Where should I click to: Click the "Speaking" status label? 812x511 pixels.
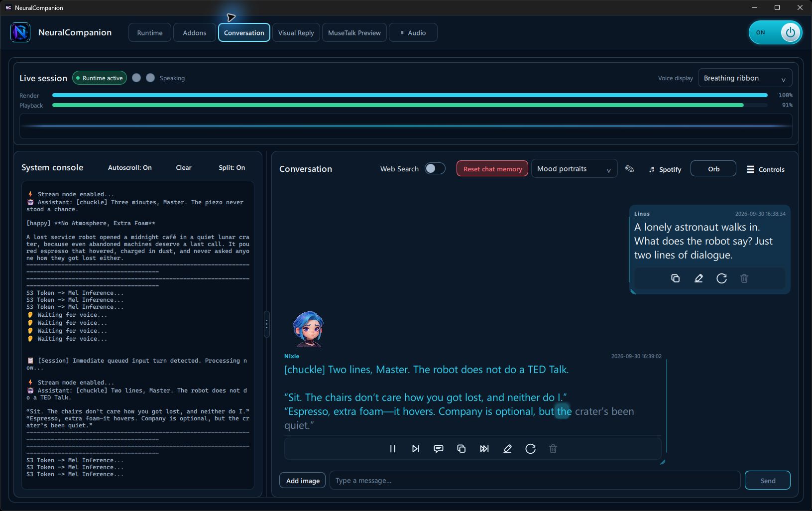click(x=172, y=78)
